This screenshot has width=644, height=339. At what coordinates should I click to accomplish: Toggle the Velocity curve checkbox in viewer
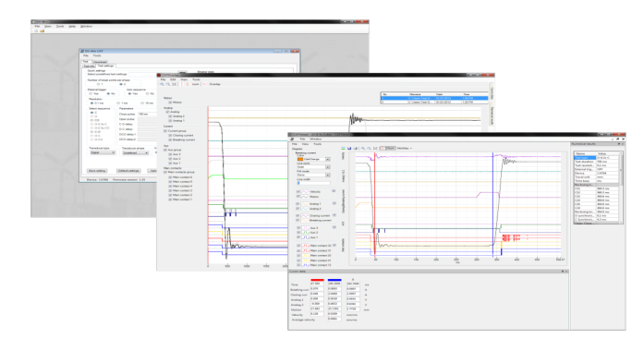point(298,191)
